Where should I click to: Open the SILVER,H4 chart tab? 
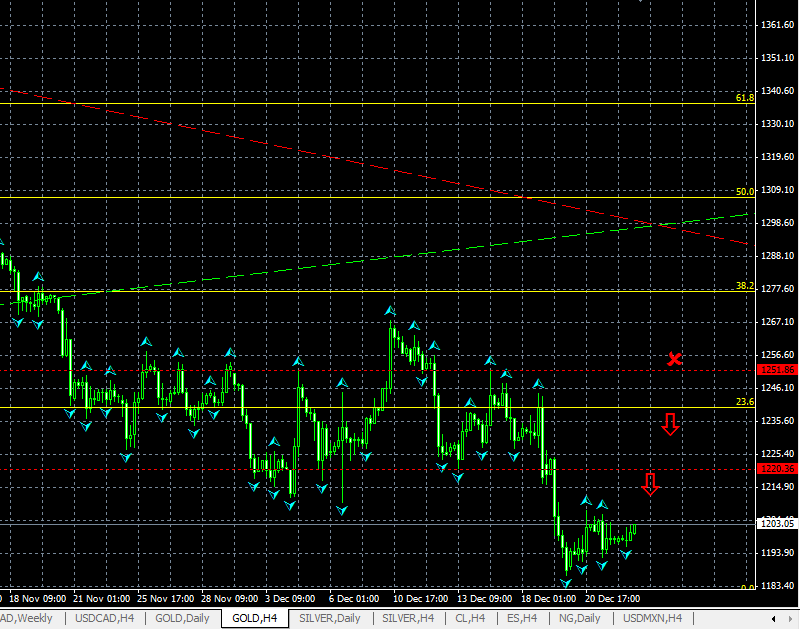406,618
